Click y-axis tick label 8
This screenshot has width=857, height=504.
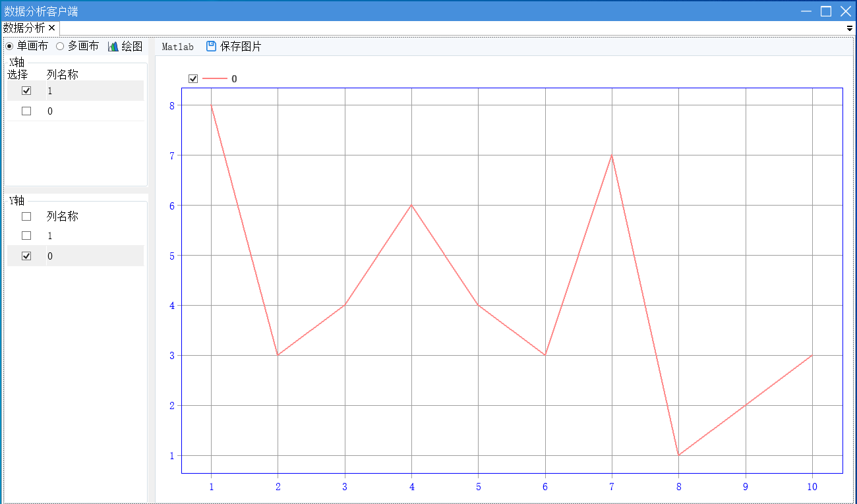(171, 105)
